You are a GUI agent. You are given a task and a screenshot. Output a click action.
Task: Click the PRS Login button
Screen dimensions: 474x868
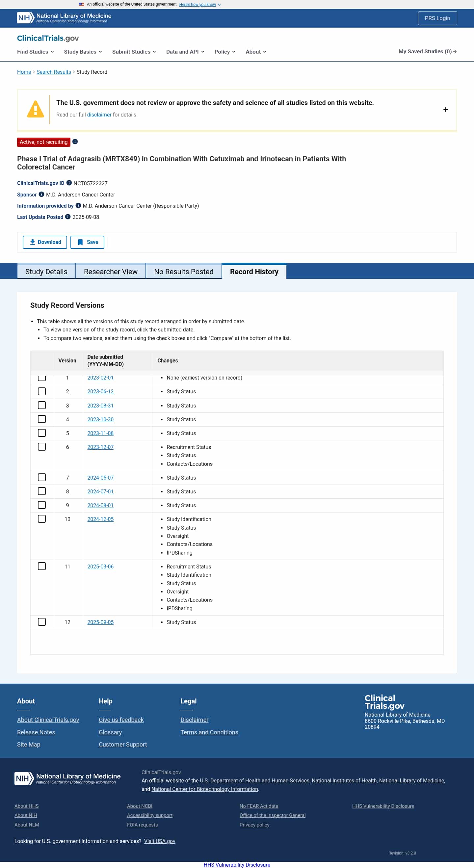point(437,18)
